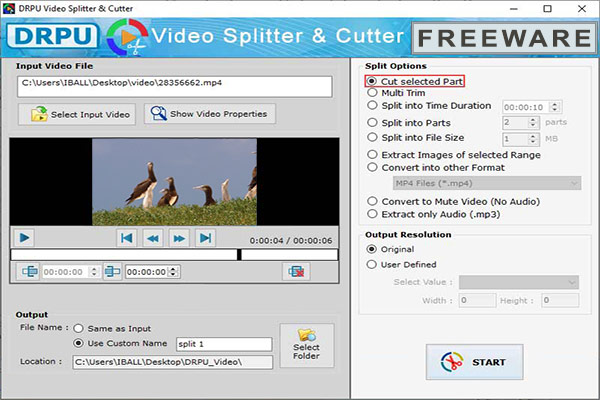Clear selected range icon
Screen dimensions: 600x400
tap(296, 272)
